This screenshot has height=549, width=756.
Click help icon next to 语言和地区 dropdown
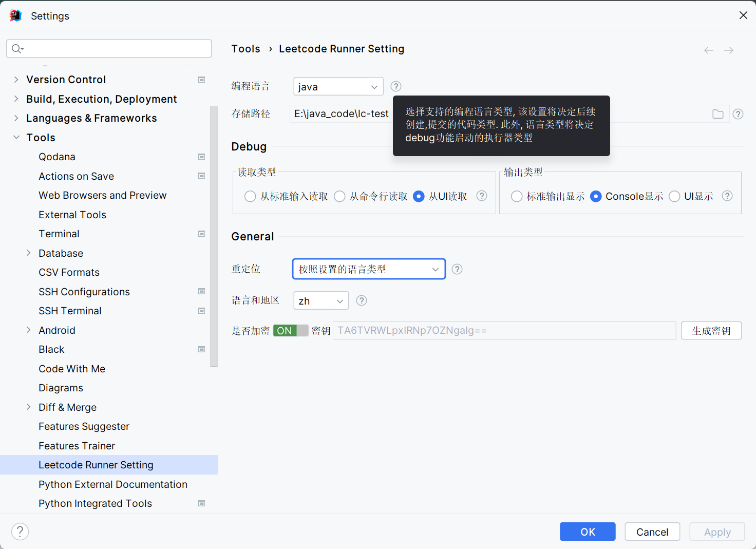point(362,300)
